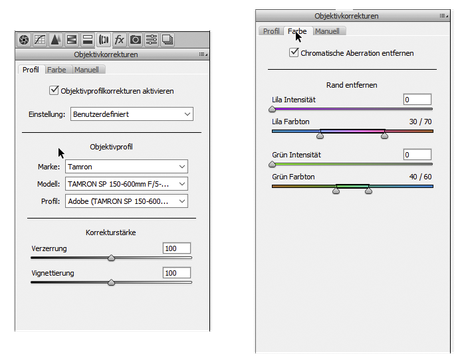This screenshot has width=460, height=362.
Task: Click the Lila Intensität slider handle
Action: (x=272, y=109)
